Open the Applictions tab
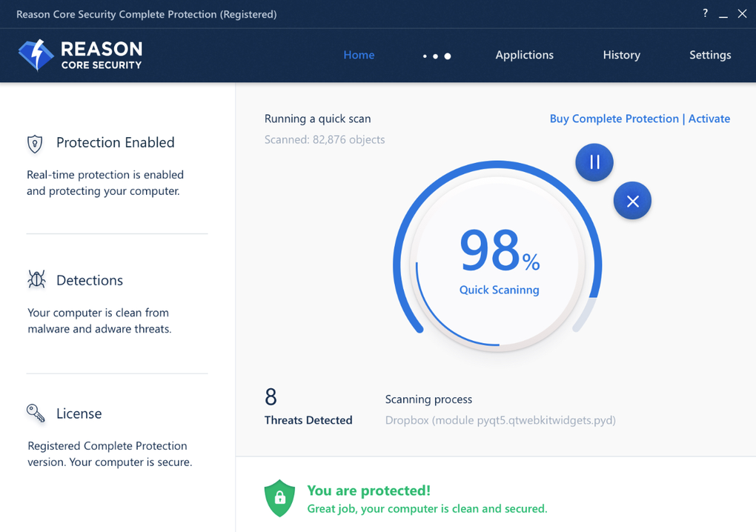 click(524, 55)
